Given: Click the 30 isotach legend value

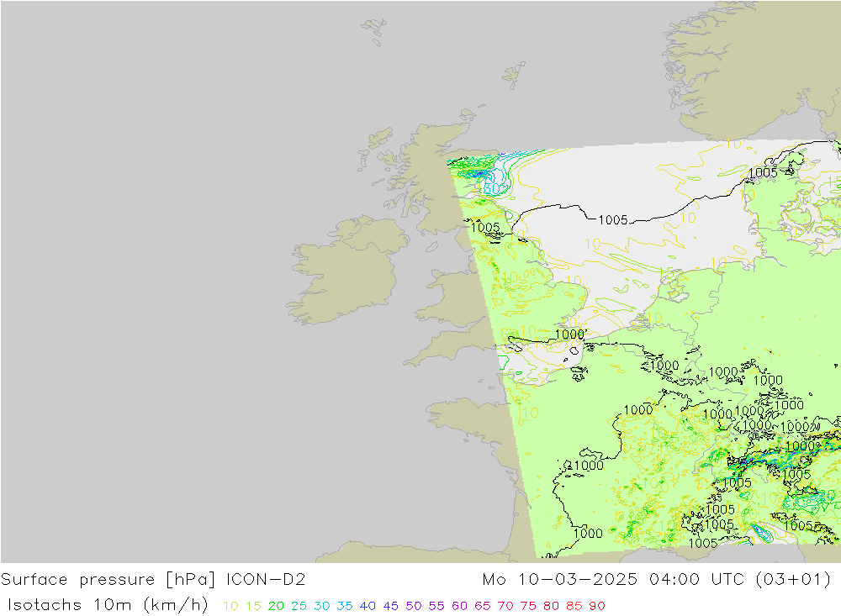Looking at the screenshot, I should (322, 606).
